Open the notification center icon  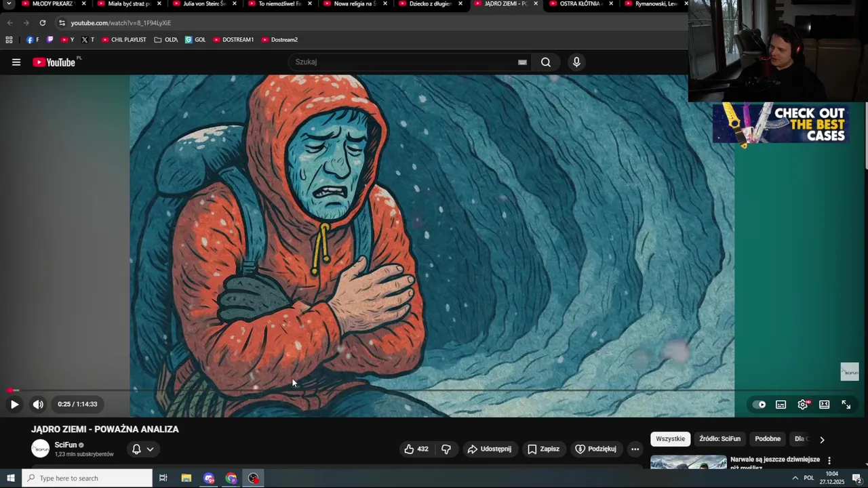856,479
